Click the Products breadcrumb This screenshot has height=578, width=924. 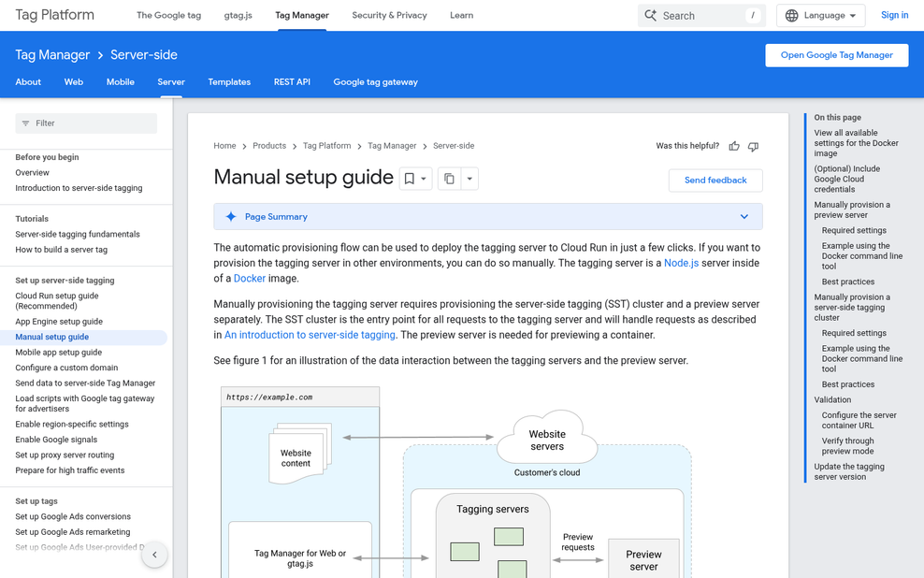tap(269, 146)
